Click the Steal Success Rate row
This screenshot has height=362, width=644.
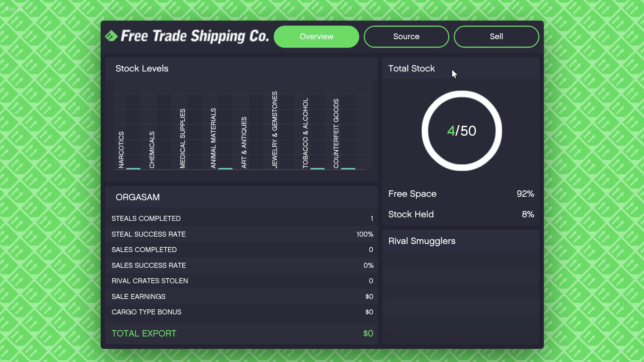pyautogui.click(x=241, y=234)
